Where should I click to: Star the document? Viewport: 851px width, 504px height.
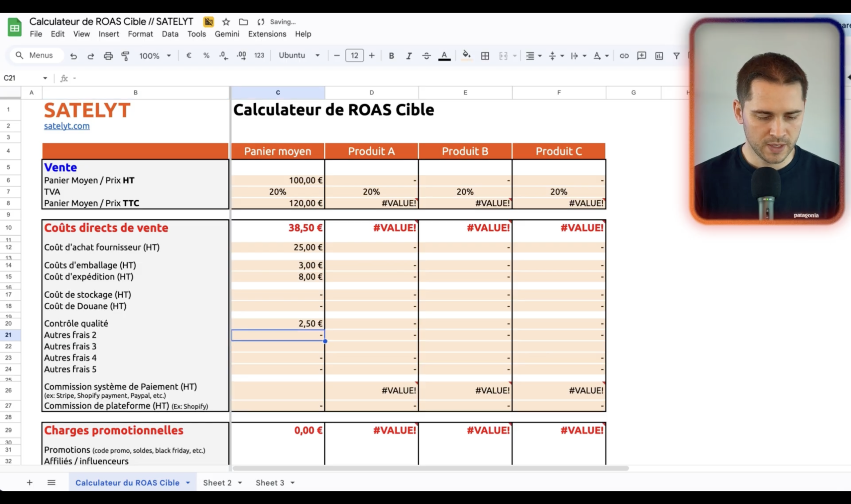[226, 22]
